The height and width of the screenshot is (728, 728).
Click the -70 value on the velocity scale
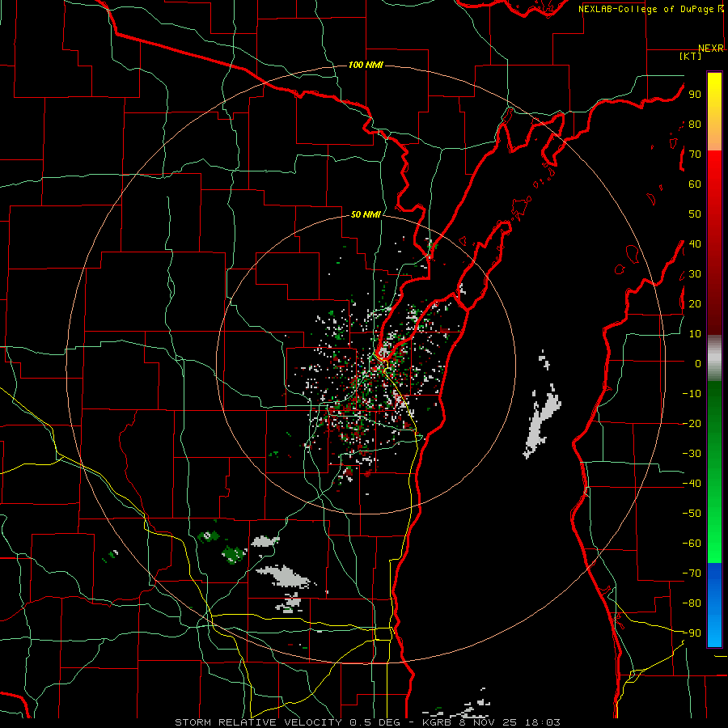[x=692, y=574]
